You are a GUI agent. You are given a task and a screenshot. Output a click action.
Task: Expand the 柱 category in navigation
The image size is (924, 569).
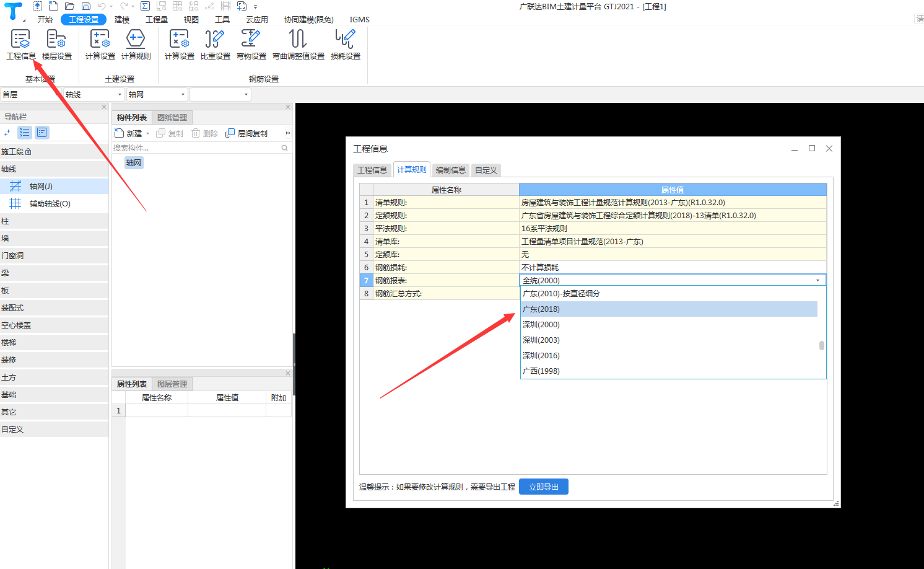coord(54,221)
